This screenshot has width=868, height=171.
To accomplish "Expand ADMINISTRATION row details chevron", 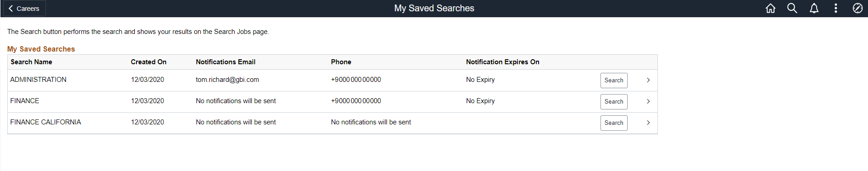I will pyautogui.click(x=648, y=80).
